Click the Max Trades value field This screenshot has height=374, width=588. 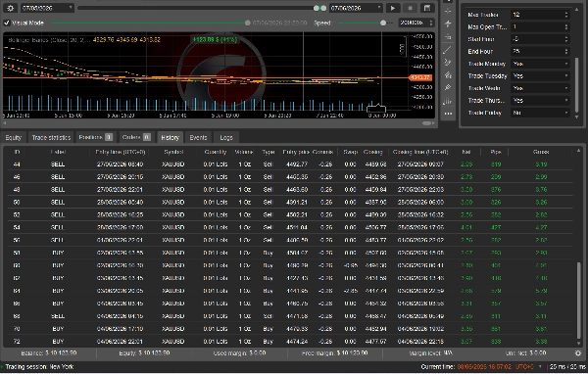coord(537,15)
